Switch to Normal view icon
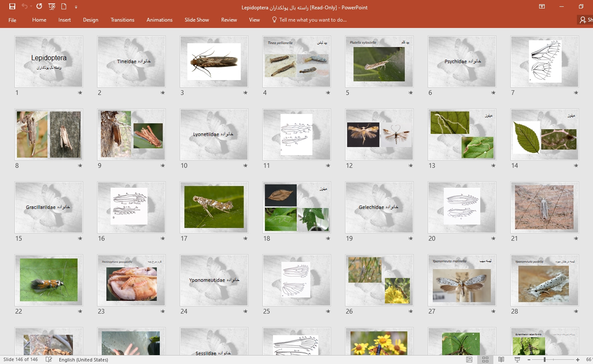 (469, 359)
